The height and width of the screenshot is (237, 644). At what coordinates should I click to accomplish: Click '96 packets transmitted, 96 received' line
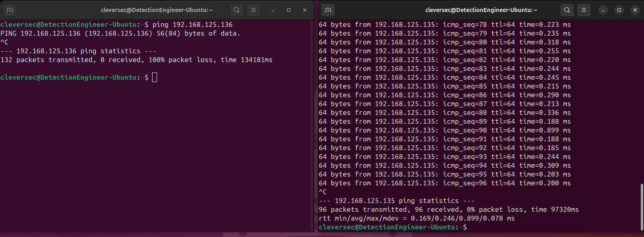(x=449, y=210)
